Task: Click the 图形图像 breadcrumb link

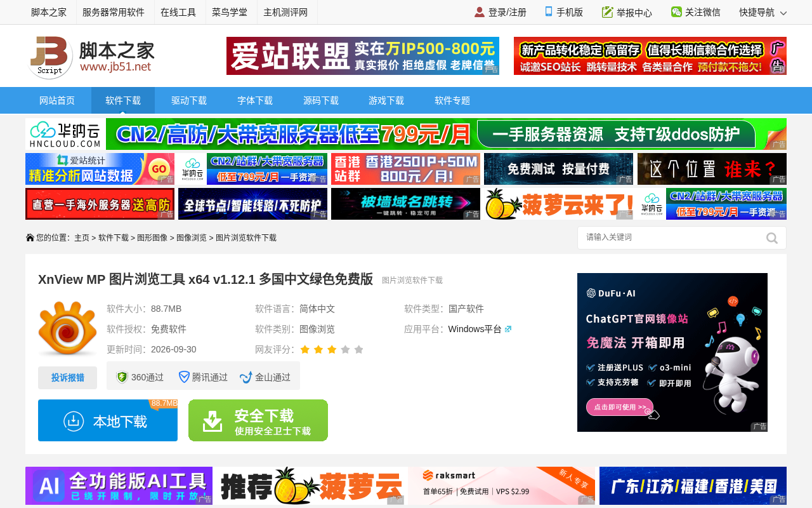Action: pos(152,237)
